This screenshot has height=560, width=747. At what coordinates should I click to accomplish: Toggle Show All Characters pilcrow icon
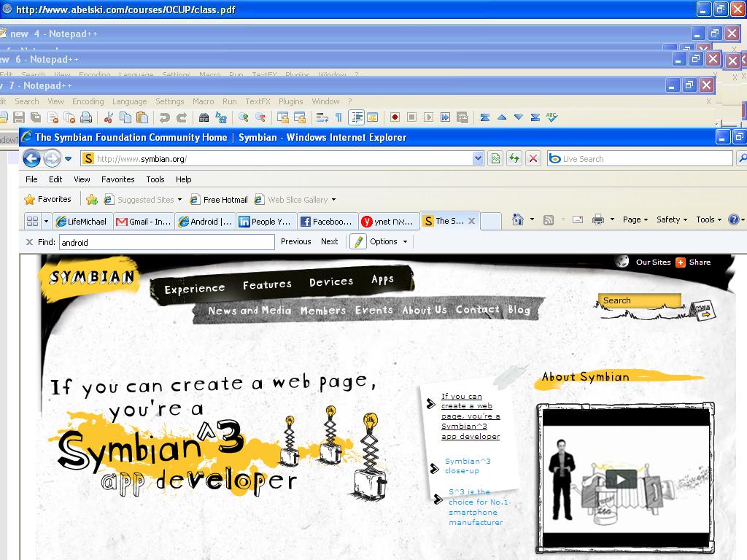[x=338, y=117]
